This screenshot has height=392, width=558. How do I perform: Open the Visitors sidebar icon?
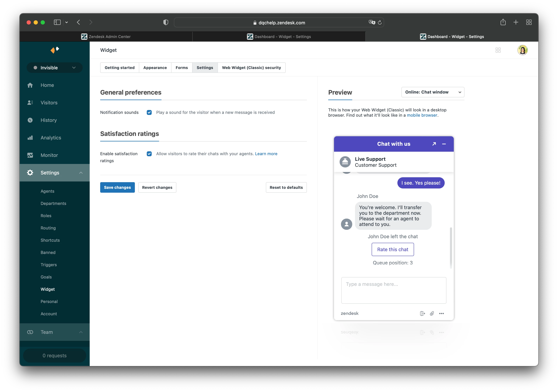(x=30, y=103)
